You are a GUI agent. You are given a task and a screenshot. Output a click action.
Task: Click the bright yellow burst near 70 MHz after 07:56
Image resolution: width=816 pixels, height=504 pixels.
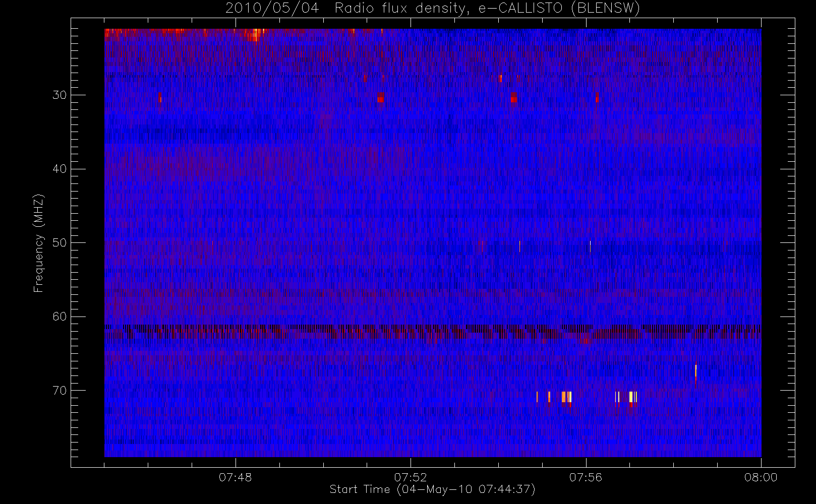pos(631,397)
